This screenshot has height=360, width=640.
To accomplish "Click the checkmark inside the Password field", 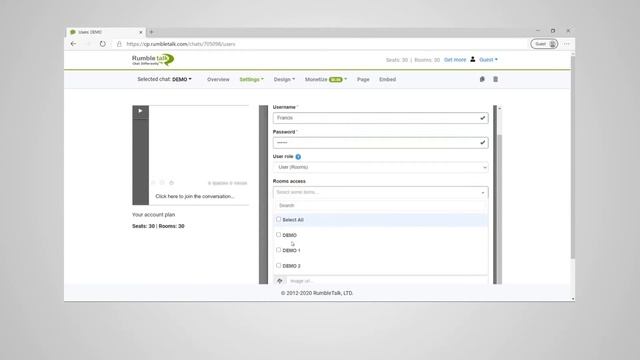I will point(482,142).
